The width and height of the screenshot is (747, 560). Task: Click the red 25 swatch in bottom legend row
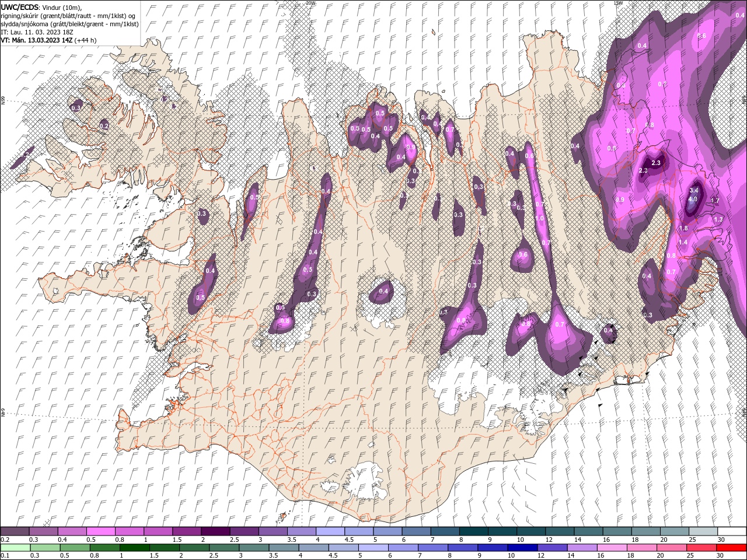tap(701, 547)
